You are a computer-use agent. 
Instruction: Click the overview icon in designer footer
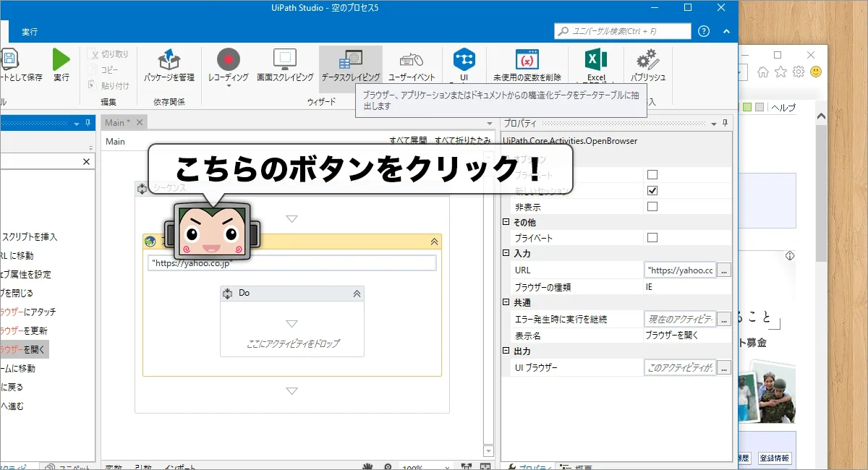pos(485,466)
